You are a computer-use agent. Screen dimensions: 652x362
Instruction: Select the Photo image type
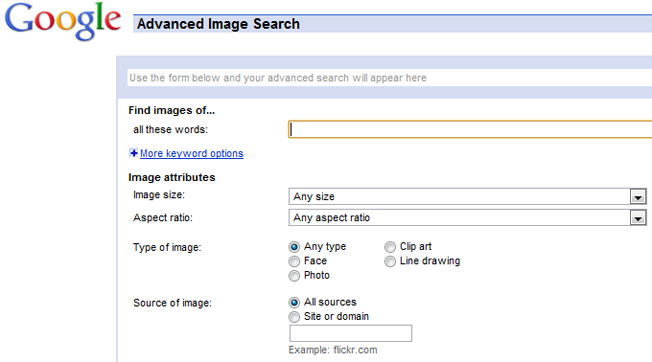[294, 276]
